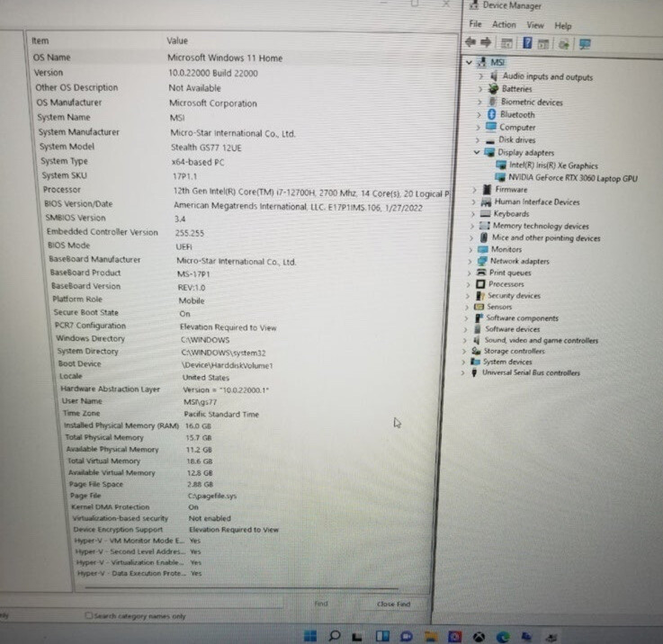Click the Processors category icon
This screenshot has width=663, height=644.
480,283
